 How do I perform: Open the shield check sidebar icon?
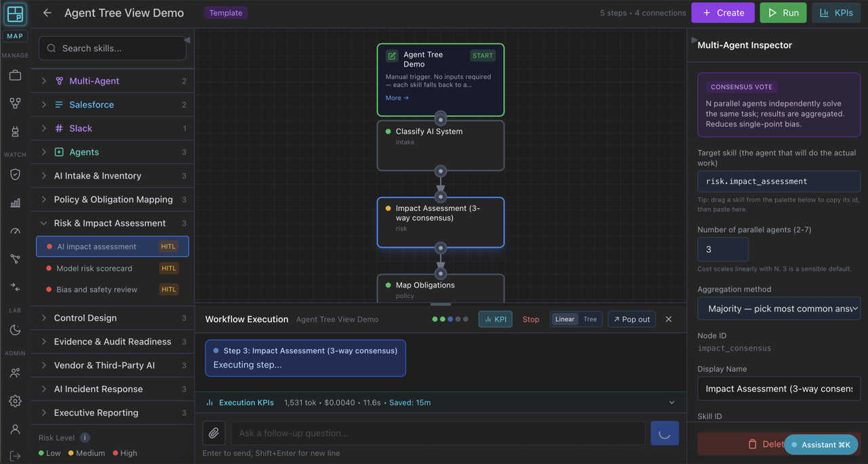tap(15, 174)
